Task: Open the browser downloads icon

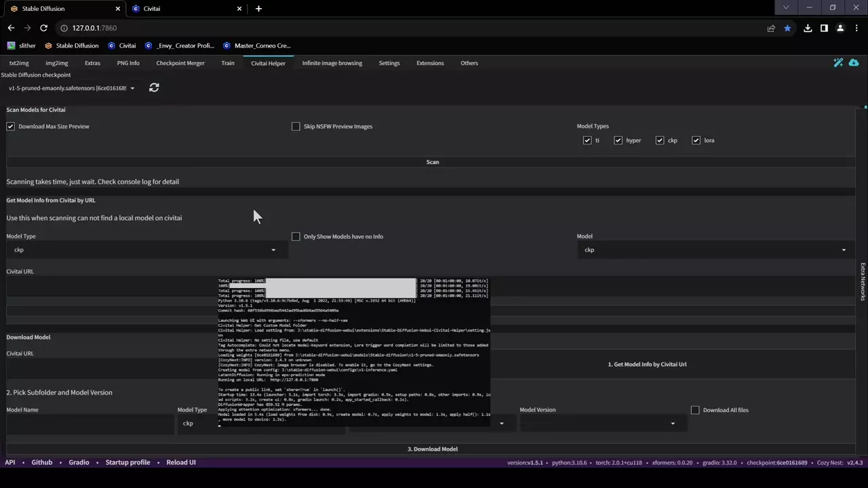Action: click(x=808, y=28)
